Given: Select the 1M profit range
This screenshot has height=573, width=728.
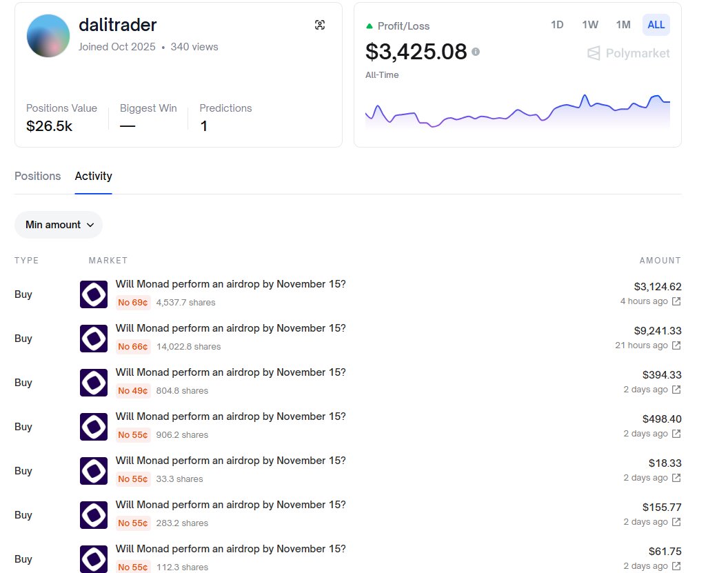Looking at the screenshot, I should pyautogui.click(x=623, y=25).
